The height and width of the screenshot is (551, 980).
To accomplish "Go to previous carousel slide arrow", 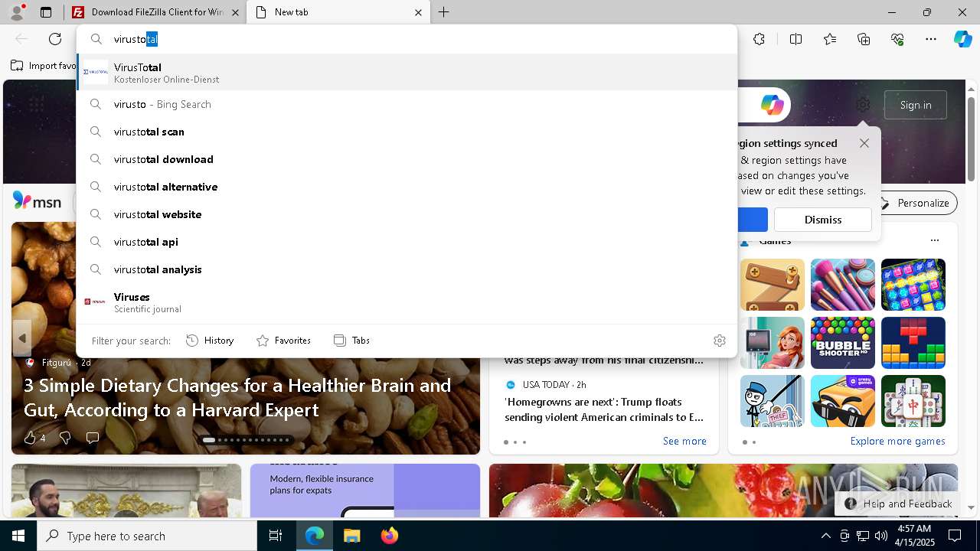I will pos(22,337).
